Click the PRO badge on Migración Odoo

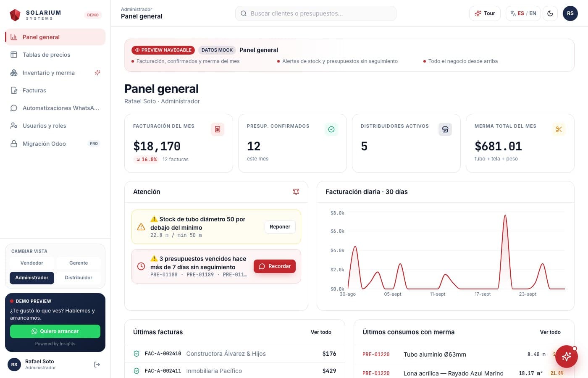click(x=94, y=144)
